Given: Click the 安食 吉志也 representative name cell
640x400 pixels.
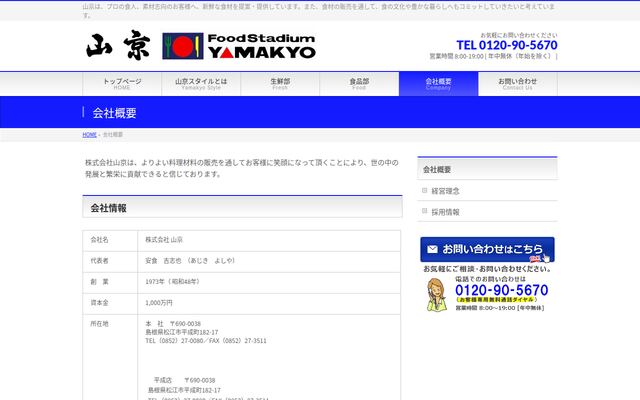Looking at the screenshot, I should (269, 261).
